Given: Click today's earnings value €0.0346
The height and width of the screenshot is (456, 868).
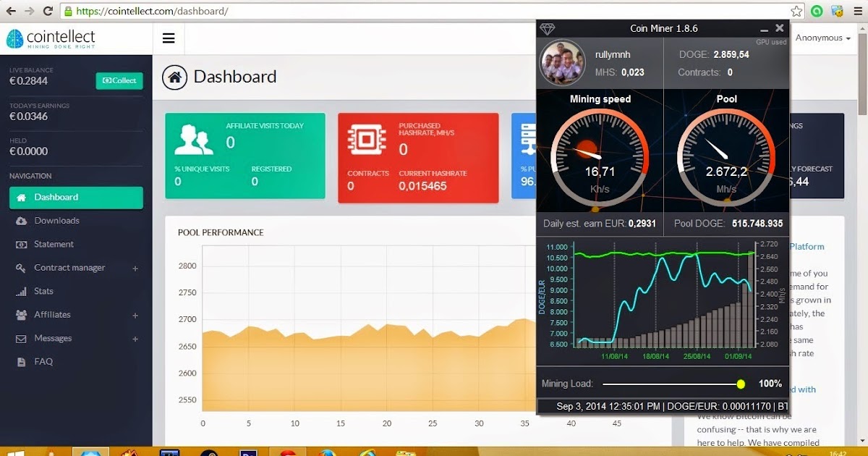Looking at the screenshot, I should pos(29,116).
